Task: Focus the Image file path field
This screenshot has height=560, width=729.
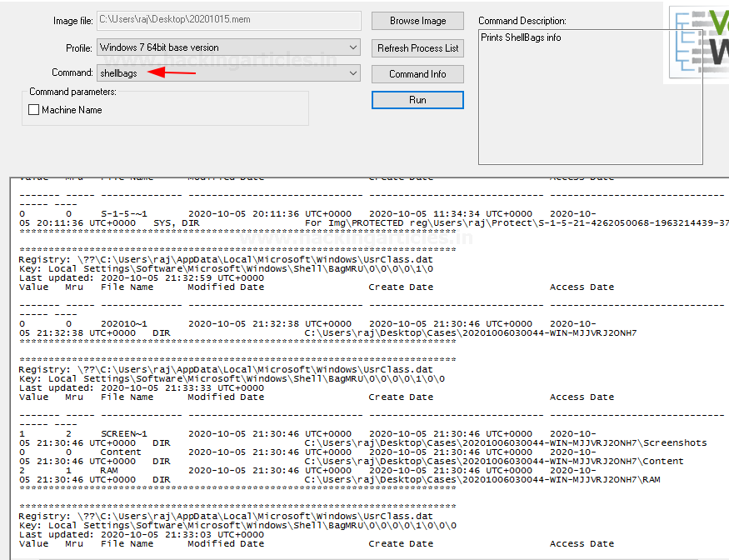Action: pyautogui.click(x=228, y=20)
